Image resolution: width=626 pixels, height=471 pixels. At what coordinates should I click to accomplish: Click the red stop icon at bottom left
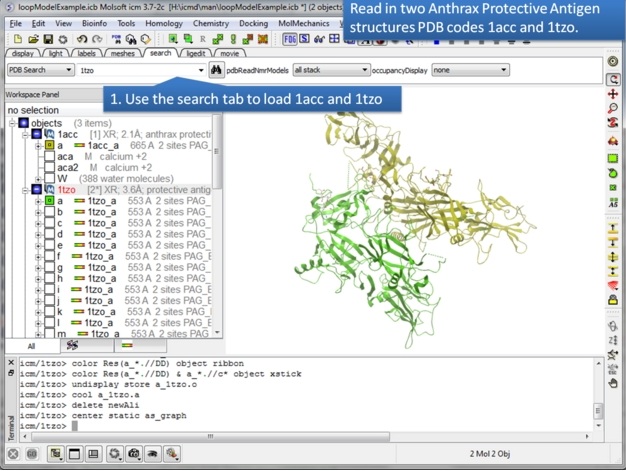[x=13, y=454]
